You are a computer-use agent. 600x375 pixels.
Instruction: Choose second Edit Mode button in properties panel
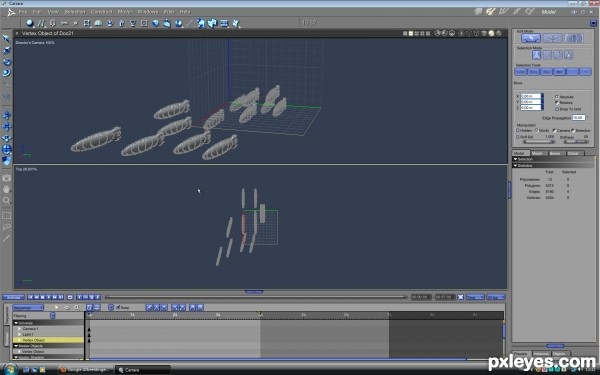tap(552, 38)
